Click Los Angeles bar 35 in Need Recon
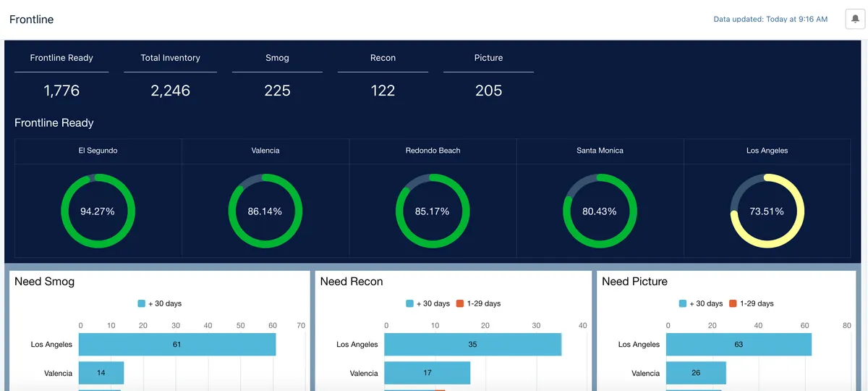 point(473,345)
